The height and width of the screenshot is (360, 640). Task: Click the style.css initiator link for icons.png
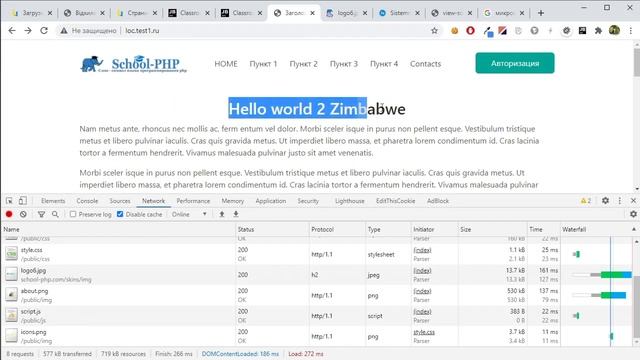[x=424, y=332]
